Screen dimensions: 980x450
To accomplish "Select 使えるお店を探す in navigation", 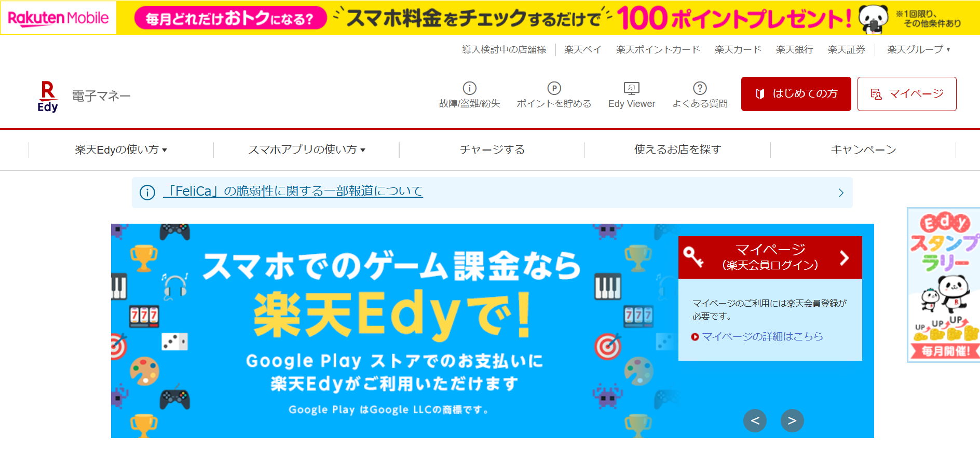I will 677,149.
